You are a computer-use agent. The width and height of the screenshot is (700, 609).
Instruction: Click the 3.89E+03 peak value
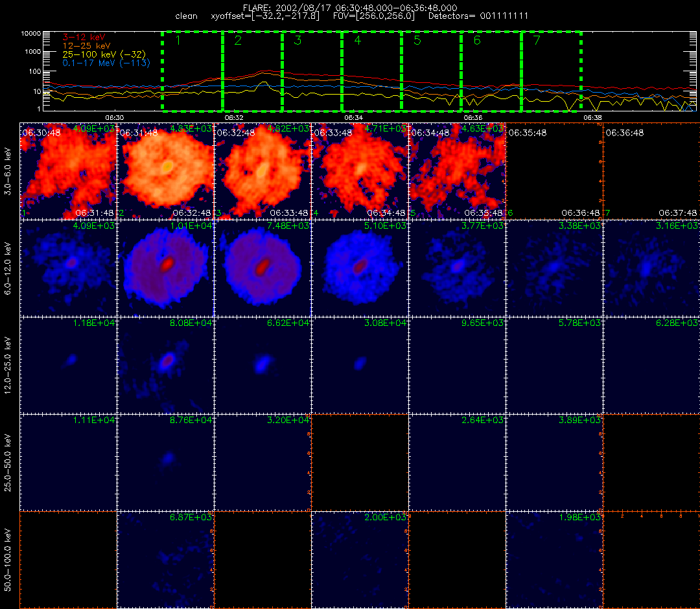[x=579, y=420]
